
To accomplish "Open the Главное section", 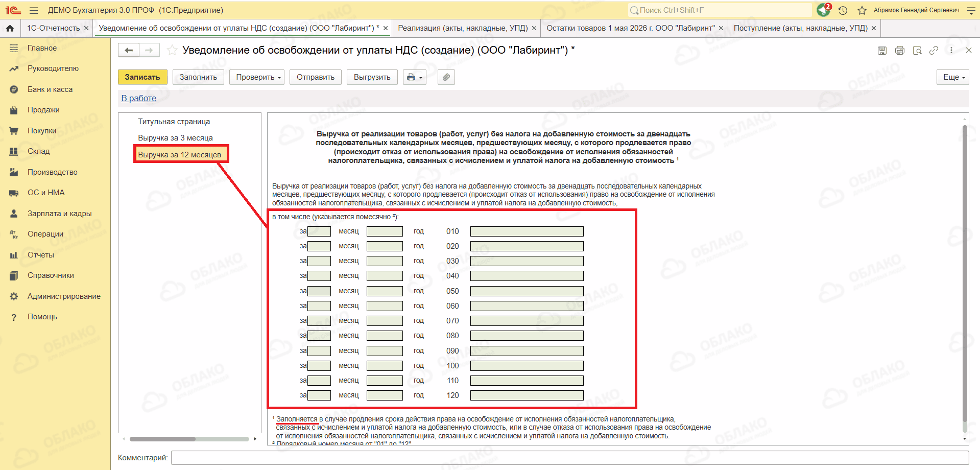I will [42, 48].
